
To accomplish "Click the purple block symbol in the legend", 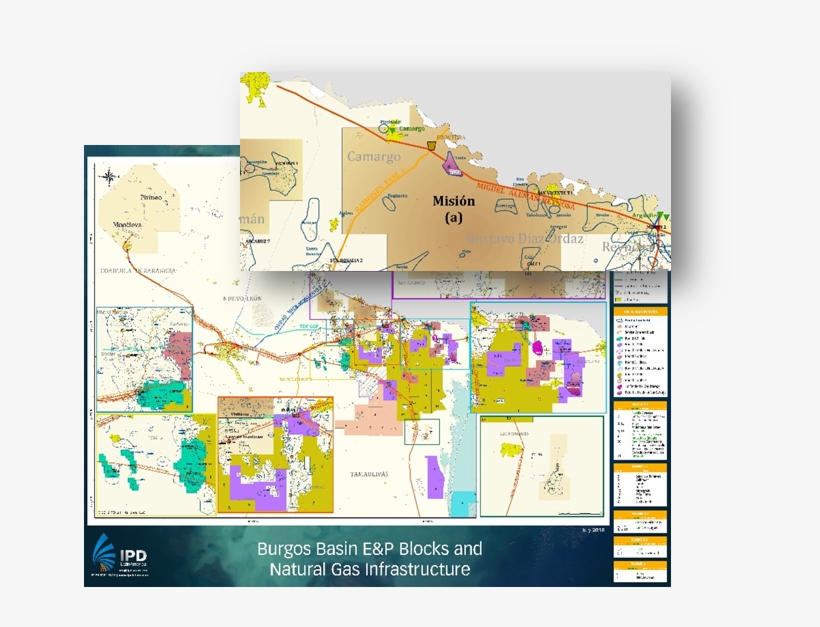I will point(620,345).
